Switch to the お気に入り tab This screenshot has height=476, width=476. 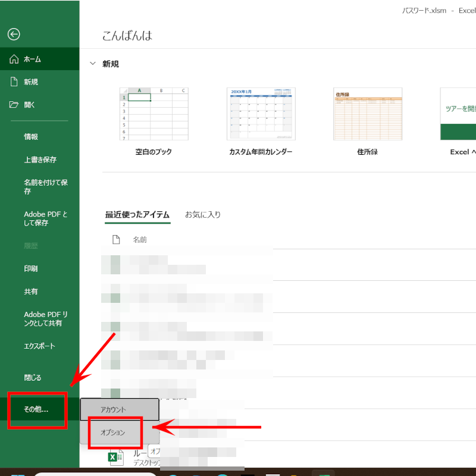[x=202, y=215]
